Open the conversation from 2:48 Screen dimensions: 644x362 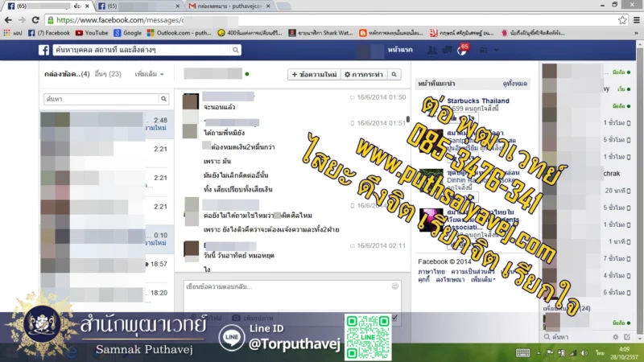tap(106, 125)
